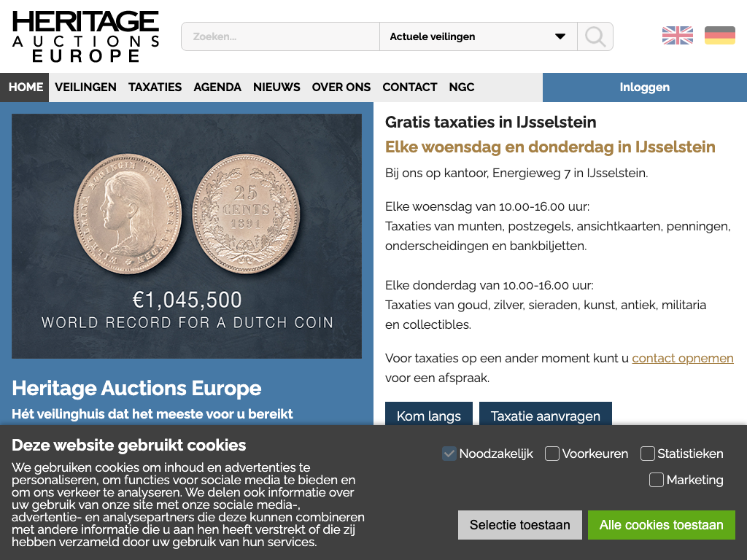Screen dimensions: 747x560
Task: Follow the contact opnemen link
Action: 683,358
